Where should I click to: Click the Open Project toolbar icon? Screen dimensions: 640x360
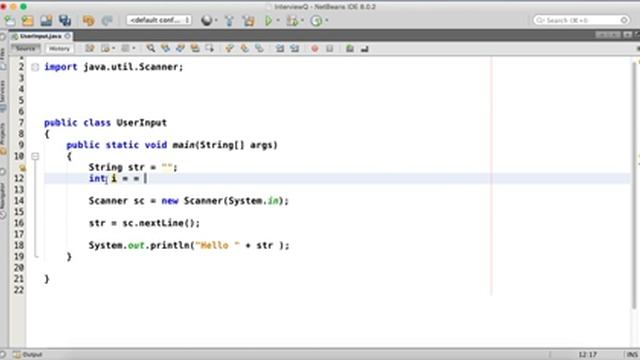tap(46, 20)
